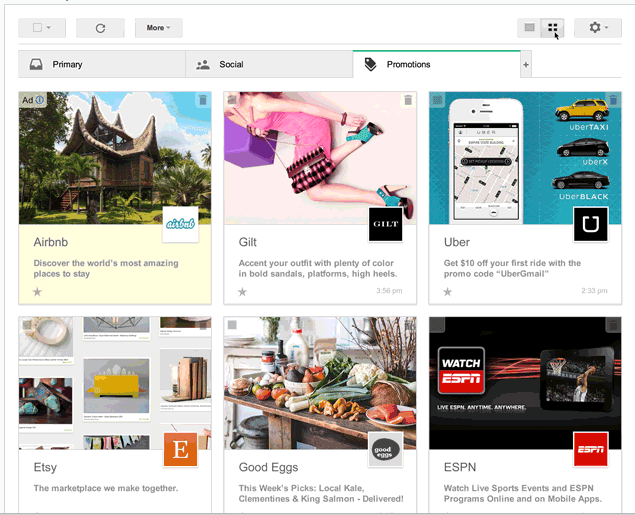Open the Etsy product collage image

click(x=115, y=383)
